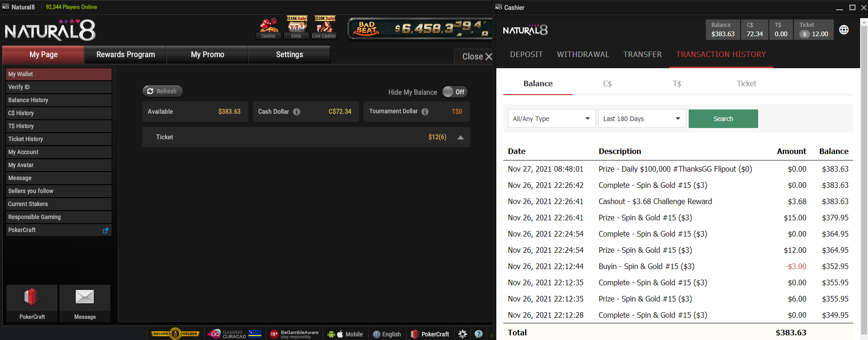
Task: Click the Record Holder badge
Action: coord(176,334)
